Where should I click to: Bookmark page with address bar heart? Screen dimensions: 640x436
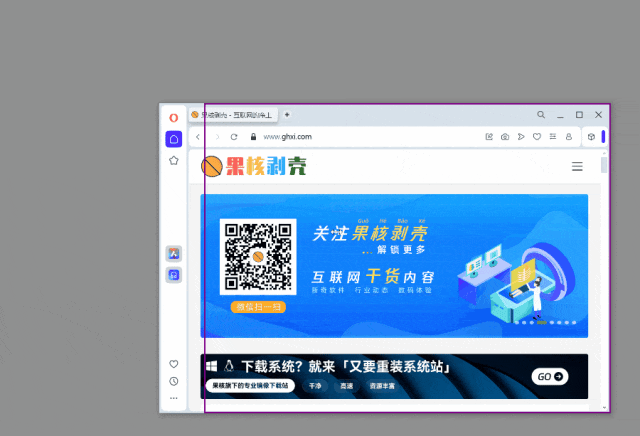tap(537, 137)
